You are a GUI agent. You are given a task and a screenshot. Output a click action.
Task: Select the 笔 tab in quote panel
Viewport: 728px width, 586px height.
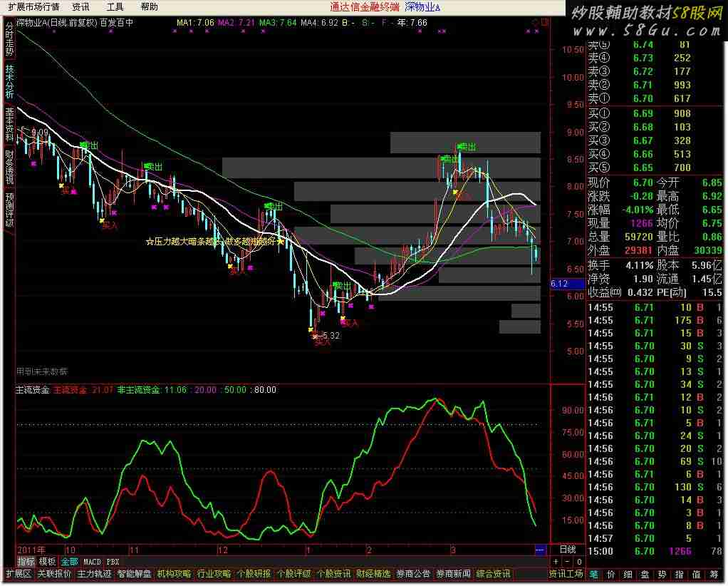tap(594, 575)
